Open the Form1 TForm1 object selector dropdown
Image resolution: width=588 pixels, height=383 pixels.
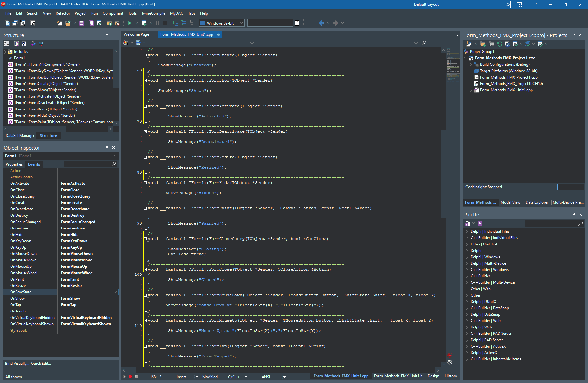pyautogui.click(x=115, y=156)
